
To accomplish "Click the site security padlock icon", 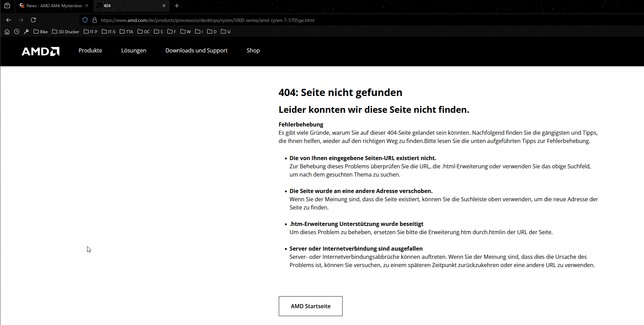I will pyautogui.click(x=95, y=20).
